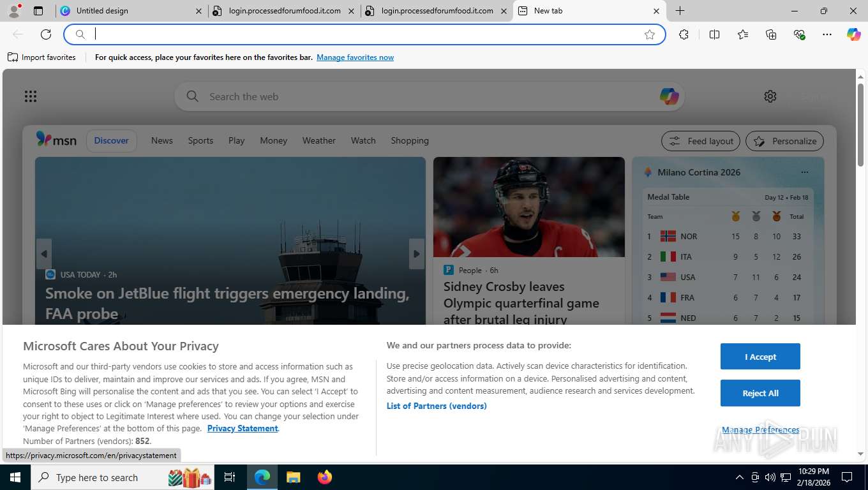Open Milano Cortina card ellipsis options
The width and height of the screenshot is (868, 490).
click(804, 172)
